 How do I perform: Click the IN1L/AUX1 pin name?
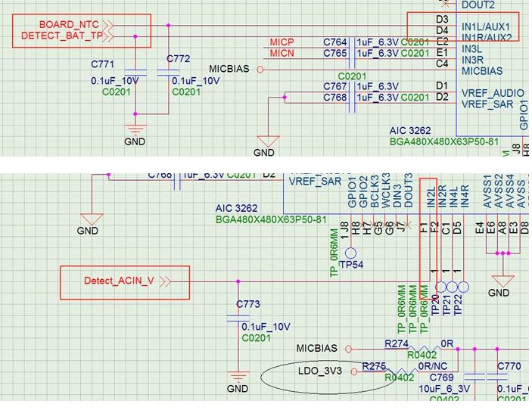click(486, 26)
